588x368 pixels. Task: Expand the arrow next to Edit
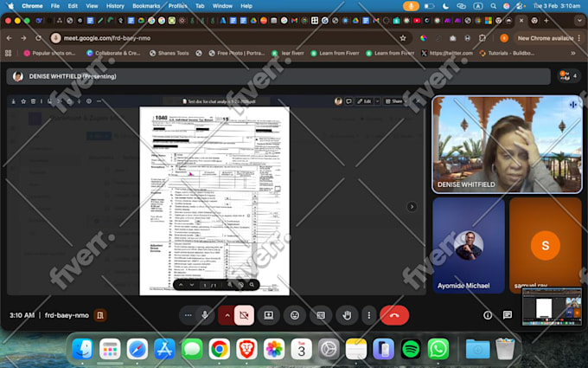378,101
